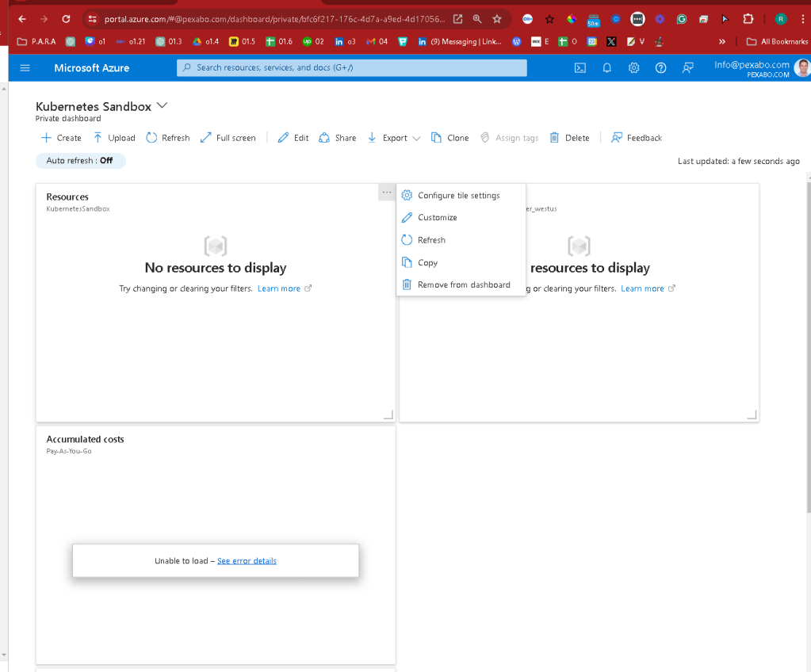Open the browser Extensions puzzle icon
This screenshot has width=811, height=672.
coord(748,19)
